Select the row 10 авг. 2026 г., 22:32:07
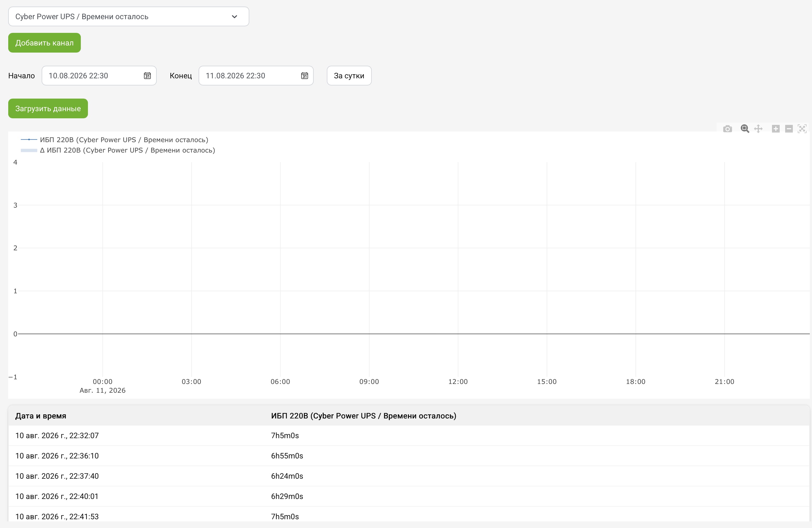The width and height of the screenshot is (812, 528). coord(409,435)
